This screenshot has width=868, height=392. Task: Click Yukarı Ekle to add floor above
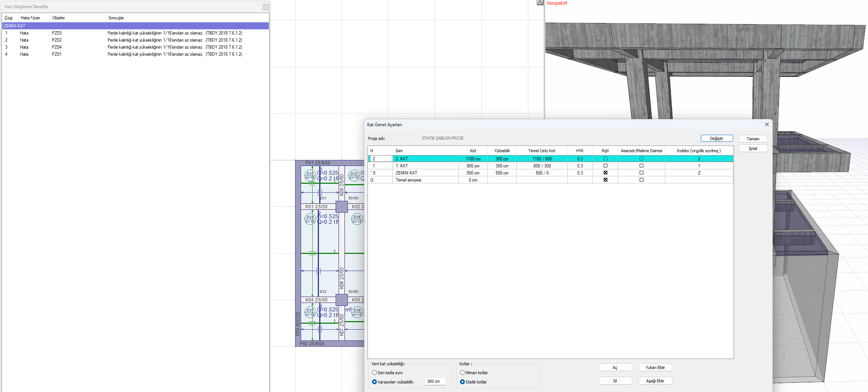coord(655,367)
